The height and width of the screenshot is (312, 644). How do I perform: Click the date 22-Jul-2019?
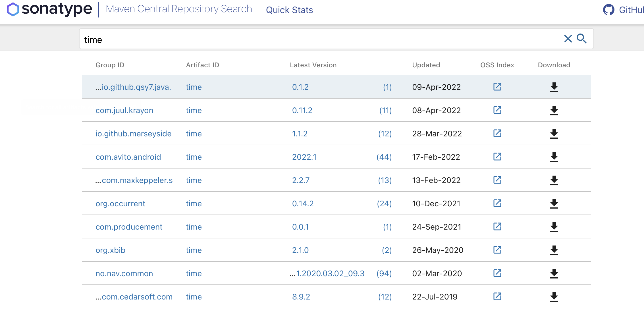point(435,297)
